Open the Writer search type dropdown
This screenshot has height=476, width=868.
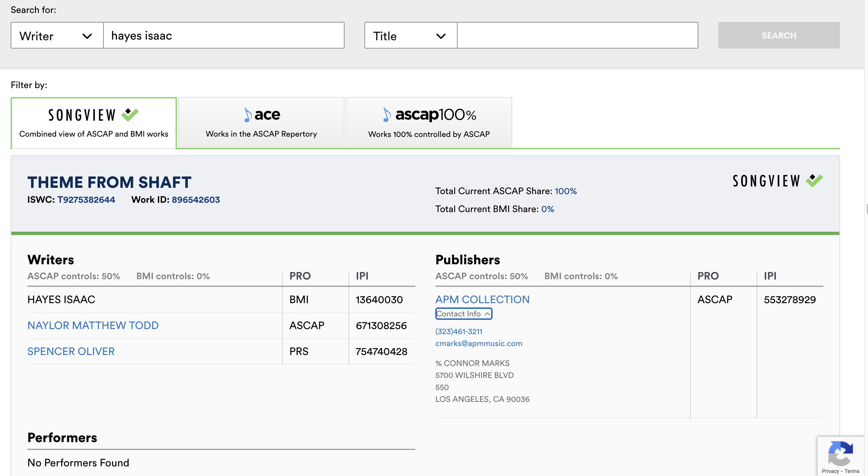(57, 35)
